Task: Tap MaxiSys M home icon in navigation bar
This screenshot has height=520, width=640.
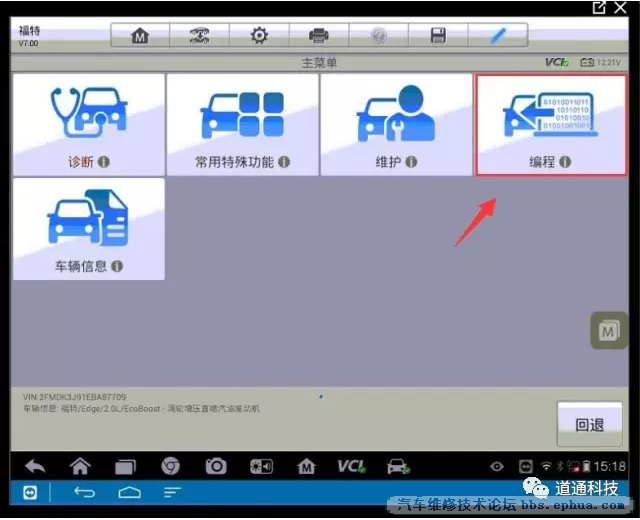Action: [306, 466]
